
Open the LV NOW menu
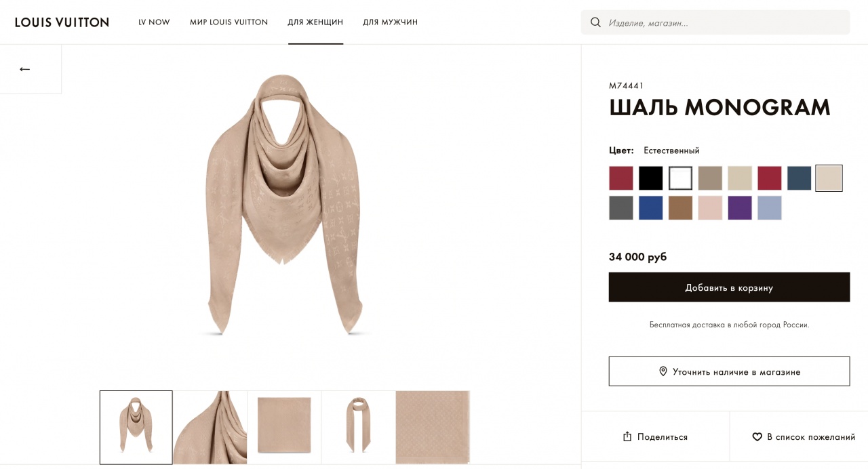(x=154, y=22)
